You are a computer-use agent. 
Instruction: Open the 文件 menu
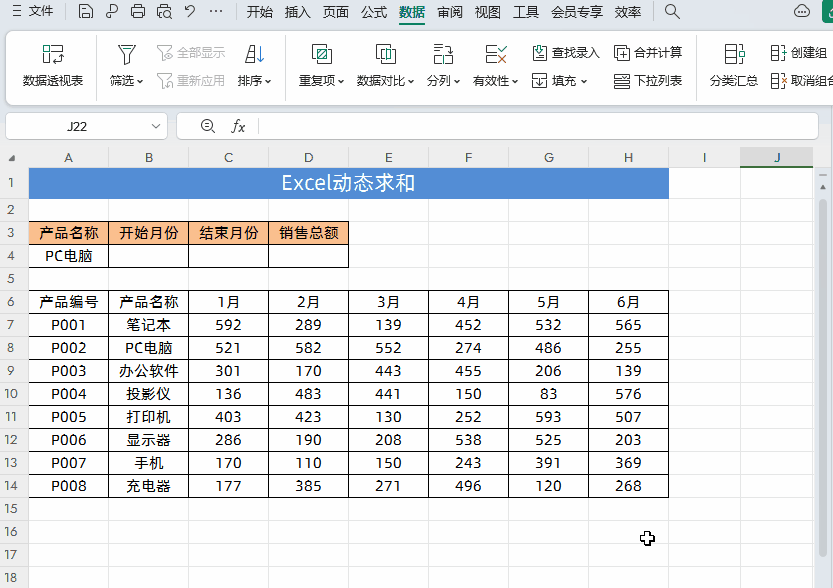33,11
